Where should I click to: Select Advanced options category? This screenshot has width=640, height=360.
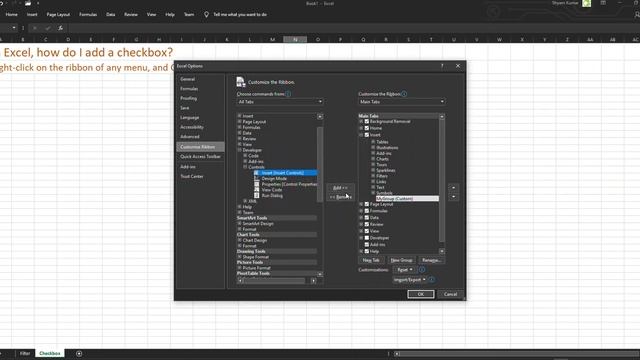(200, 137)
